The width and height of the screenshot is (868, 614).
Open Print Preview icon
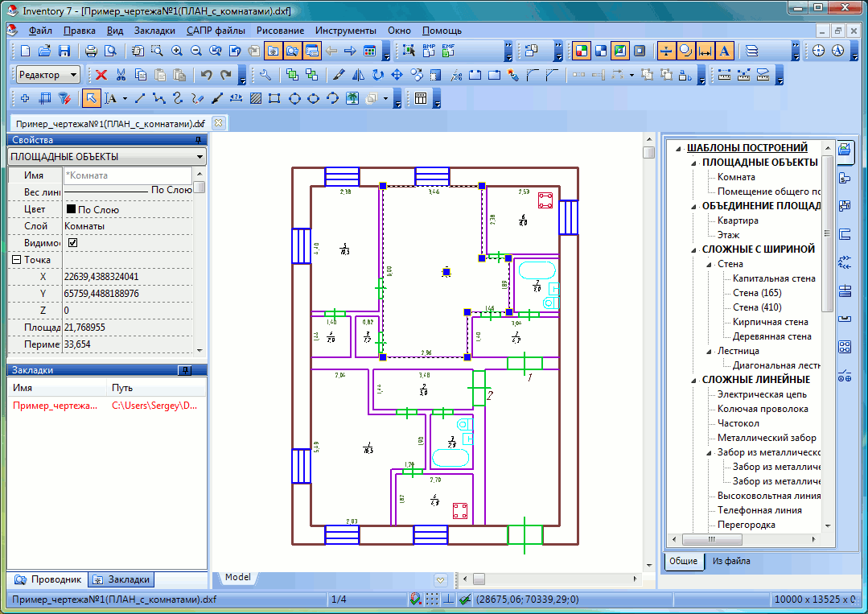click(111, 51)
